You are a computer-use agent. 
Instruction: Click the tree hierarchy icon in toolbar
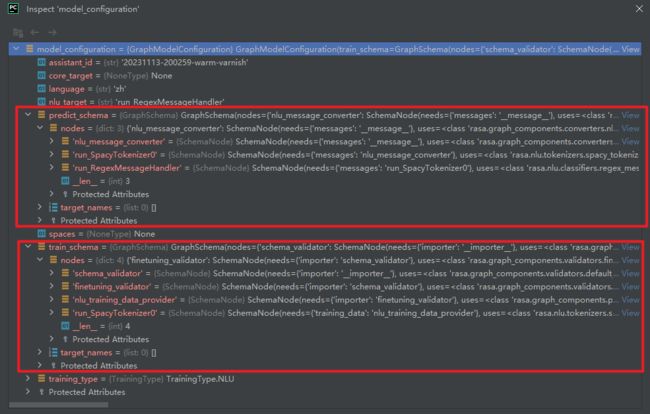pos(18,33)
